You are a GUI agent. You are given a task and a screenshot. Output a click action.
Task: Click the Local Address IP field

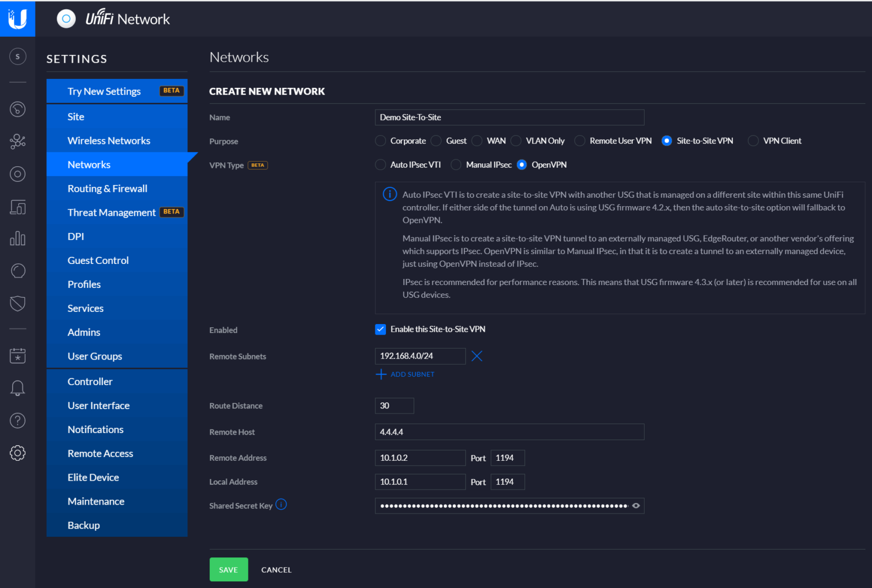point(420,482)
